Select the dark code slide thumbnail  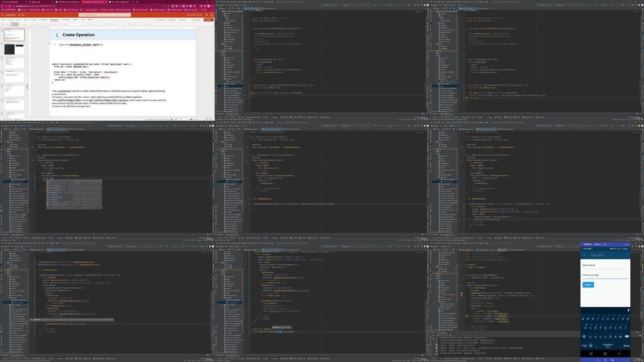click(14, 49)
